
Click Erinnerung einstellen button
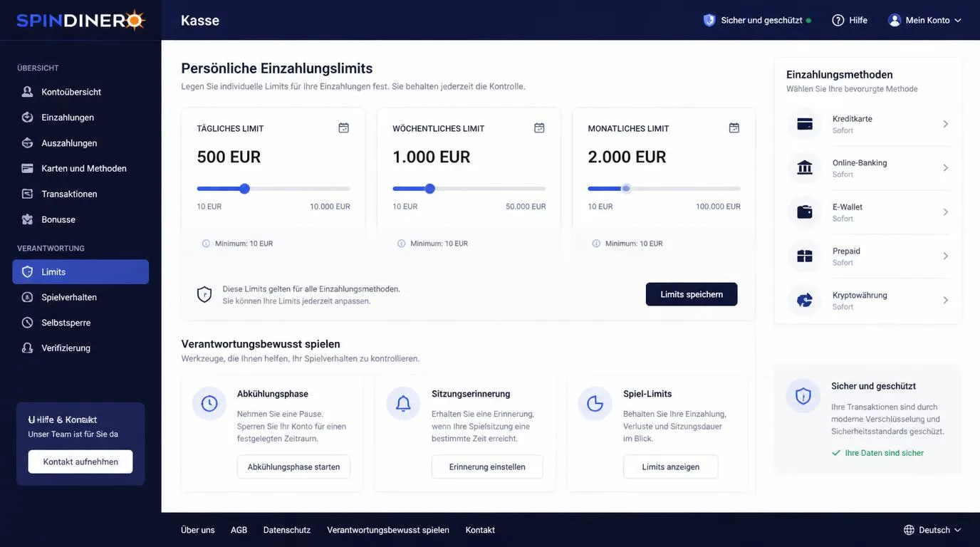coord(487,467)
